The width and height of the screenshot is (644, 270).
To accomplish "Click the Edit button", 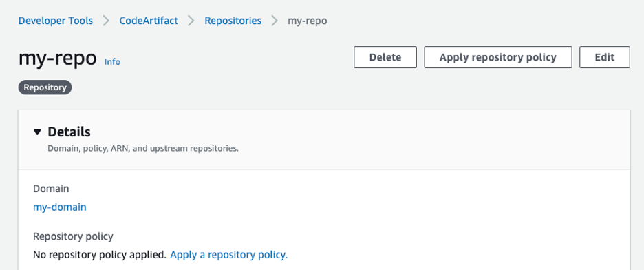I will [x=605, y=57].
